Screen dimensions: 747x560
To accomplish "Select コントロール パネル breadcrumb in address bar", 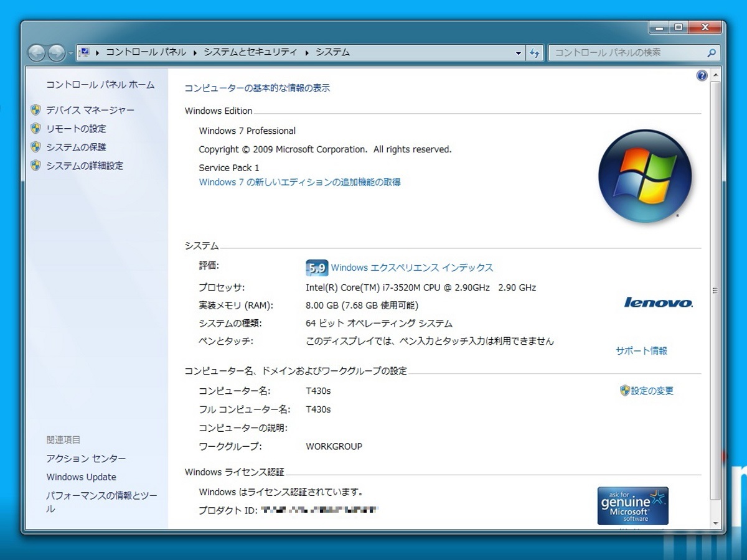I will coord(146,52).
